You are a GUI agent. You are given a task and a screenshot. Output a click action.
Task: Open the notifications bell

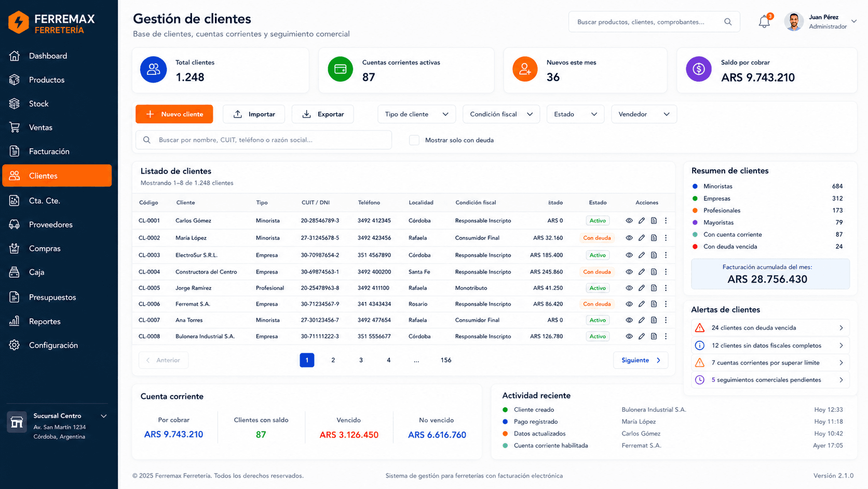[764, 22]
